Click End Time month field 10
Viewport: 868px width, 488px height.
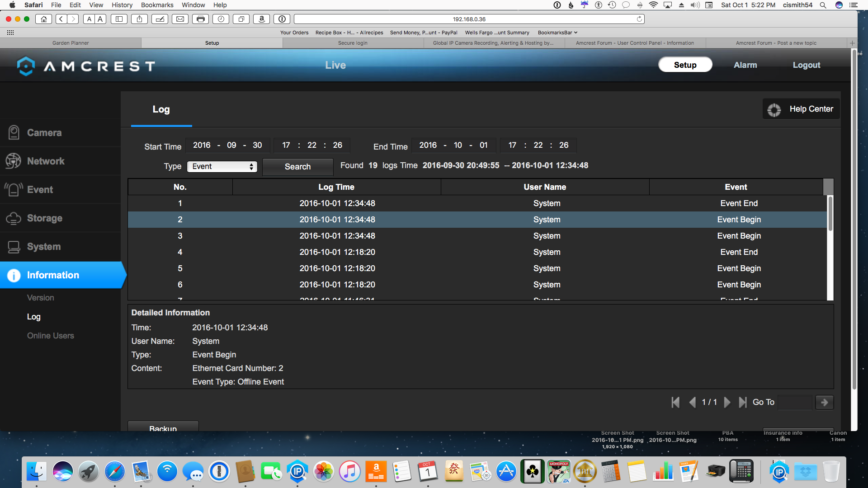458,145
